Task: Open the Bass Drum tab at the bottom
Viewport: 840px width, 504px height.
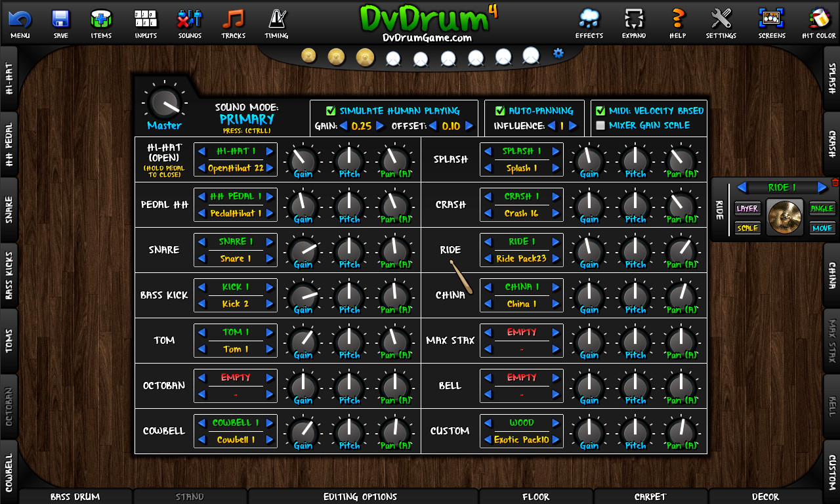Action: tap(74, 497)
